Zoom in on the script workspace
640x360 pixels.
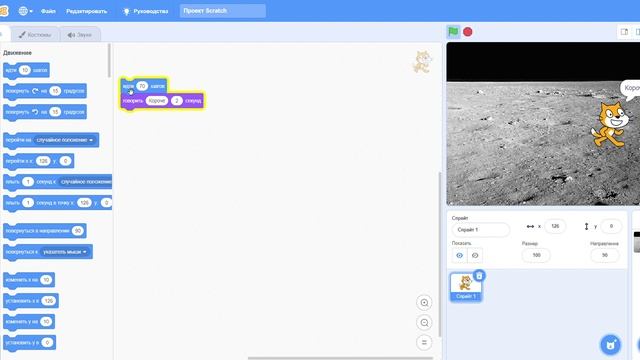coord(424,302)
